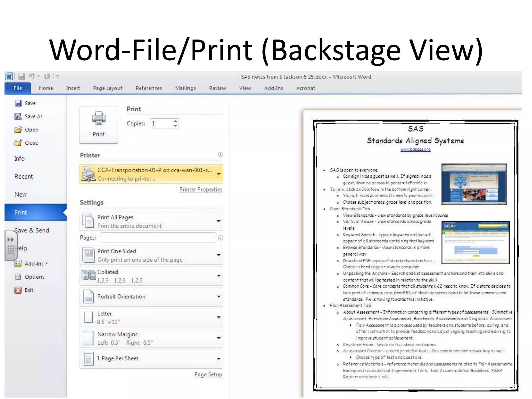Click inside the Pages input field

[x=158, y=238]
